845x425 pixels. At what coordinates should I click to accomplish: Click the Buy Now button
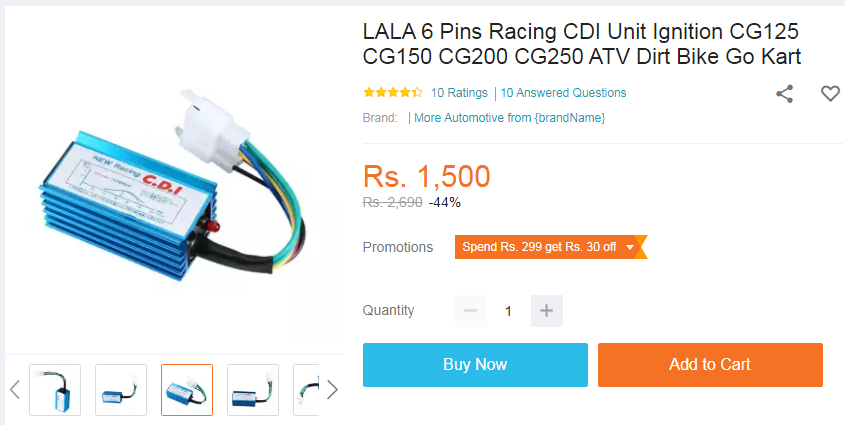pyautogui.click(x=475, y=365)
